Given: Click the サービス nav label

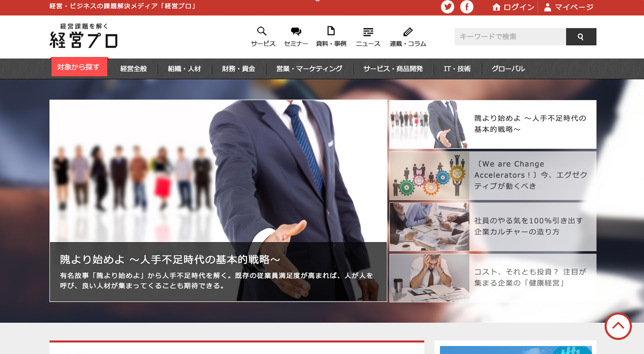Looking at the screenshot, I should tap(263, 44).
